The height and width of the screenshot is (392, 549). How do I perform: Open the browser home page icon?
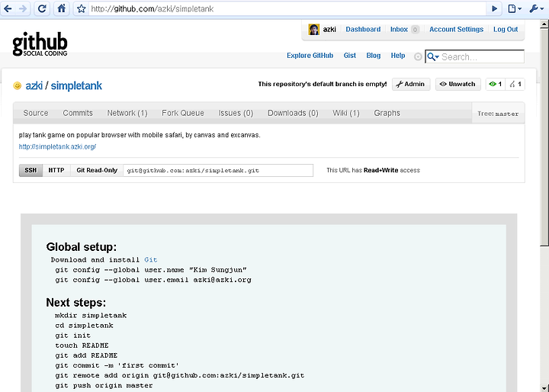pos(62,8)
